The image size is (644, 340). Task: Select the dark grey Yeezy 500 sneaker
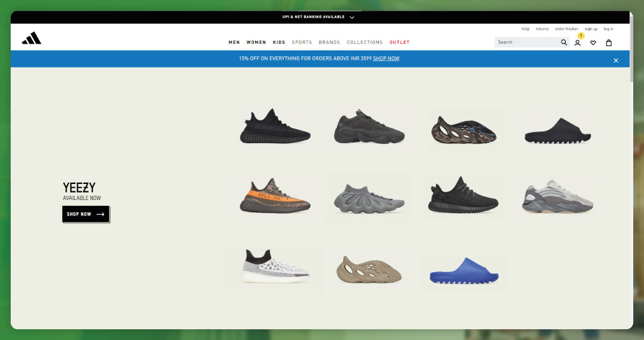[369, 127]
